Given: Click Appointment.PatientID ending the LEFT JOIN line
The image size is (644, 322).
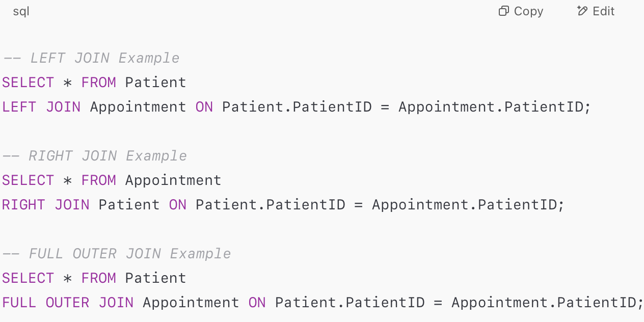Looking at the screenshot, I should tap(491, 107).
